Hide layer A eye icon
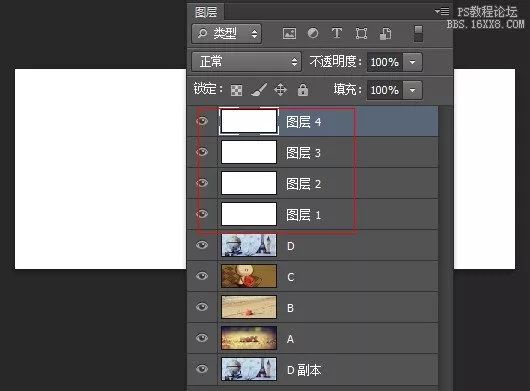This screenshot has width=530, height=391. (x=202, y=338)
